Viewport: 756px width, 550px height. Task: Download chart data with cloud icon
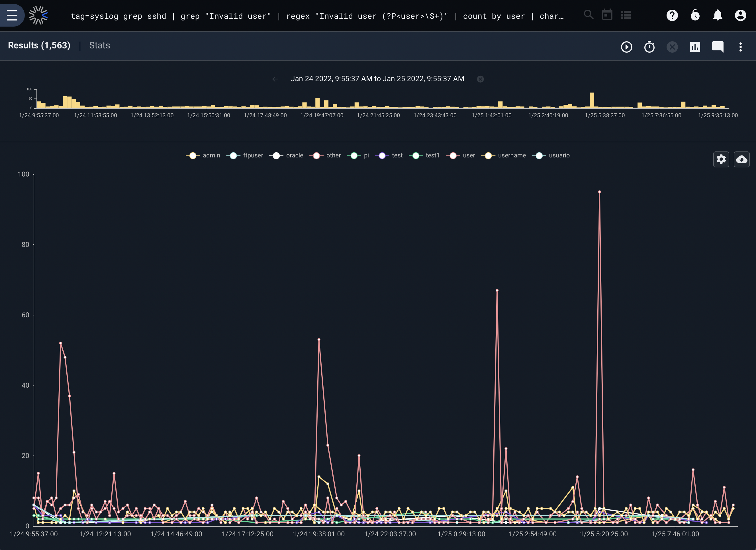click(x=741, y=159)
